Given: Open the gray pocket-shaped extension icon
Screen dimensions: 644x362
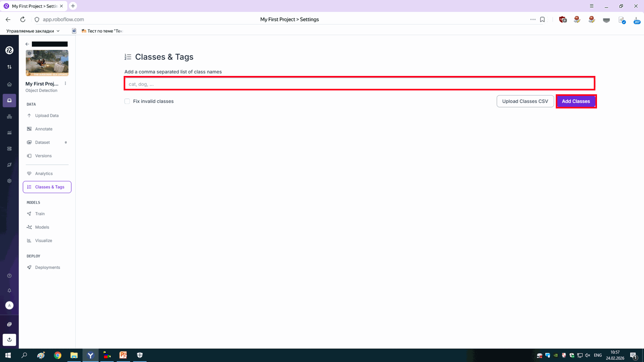Looking at the screenshot, I should click(x=606, y=20).
